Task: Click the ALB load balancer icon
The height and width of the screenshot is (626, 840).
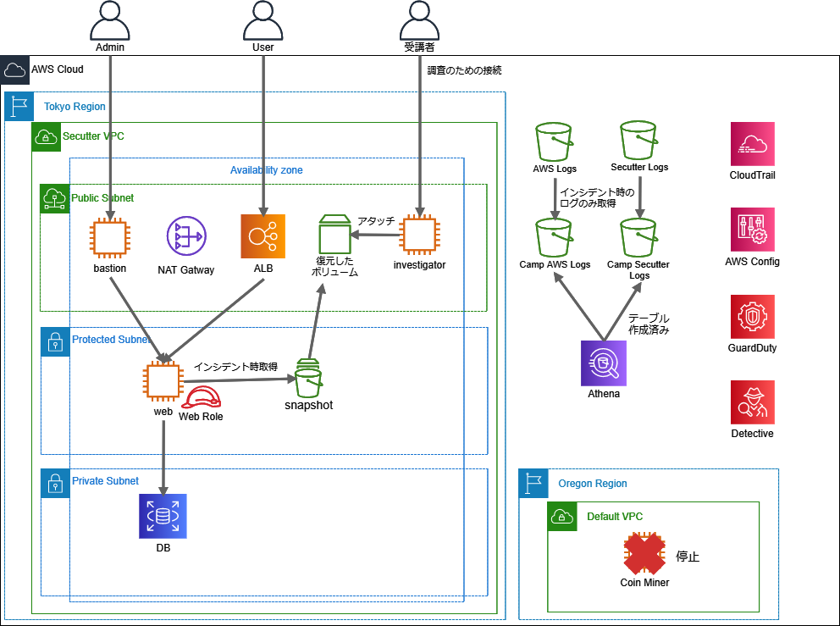Action: pyautogui.click(x=263, y=235)
